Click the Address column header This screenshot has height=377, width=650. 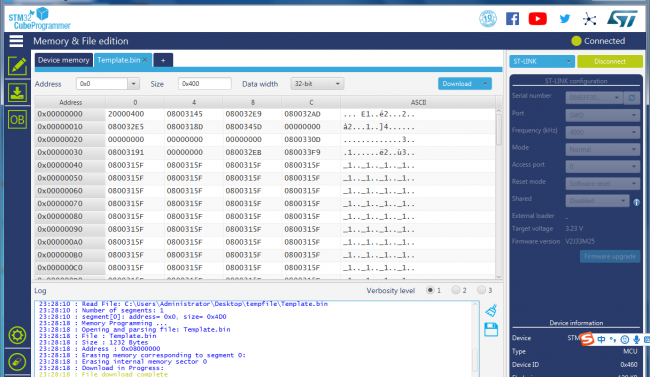(70, 102)
